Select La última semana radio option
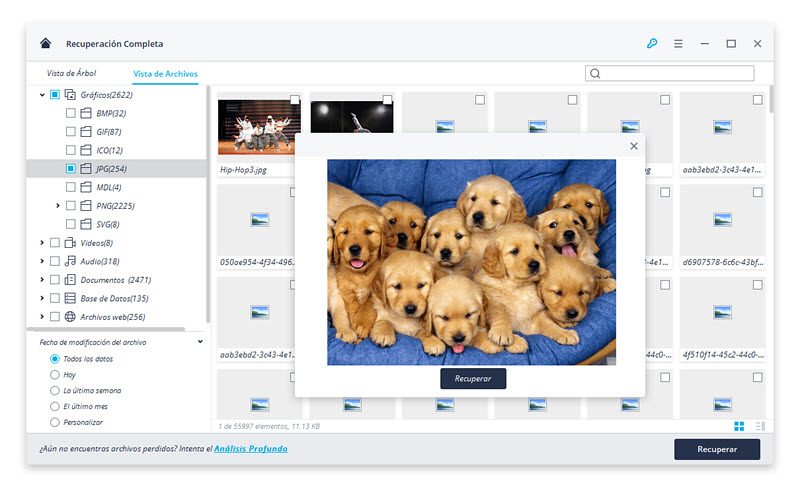Viewport: 800px width, 493px height. click(55, 390)
